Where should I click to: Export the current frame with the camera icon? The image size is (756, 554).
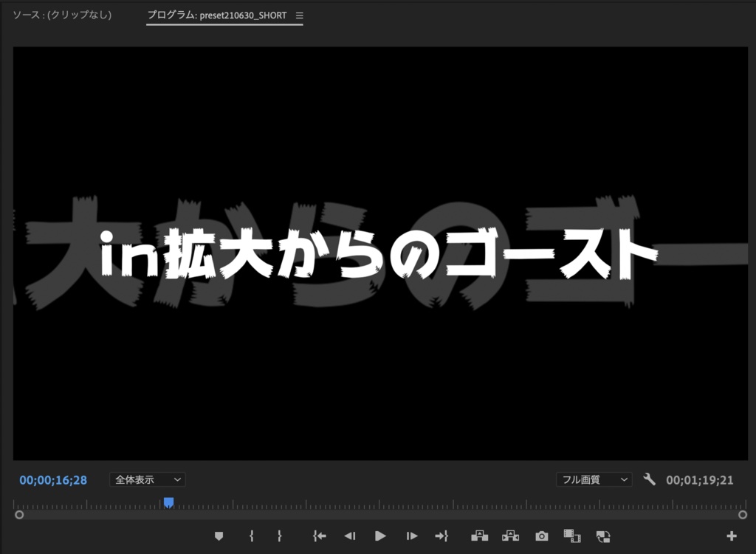pyautogui.click(x=541, y=536)
